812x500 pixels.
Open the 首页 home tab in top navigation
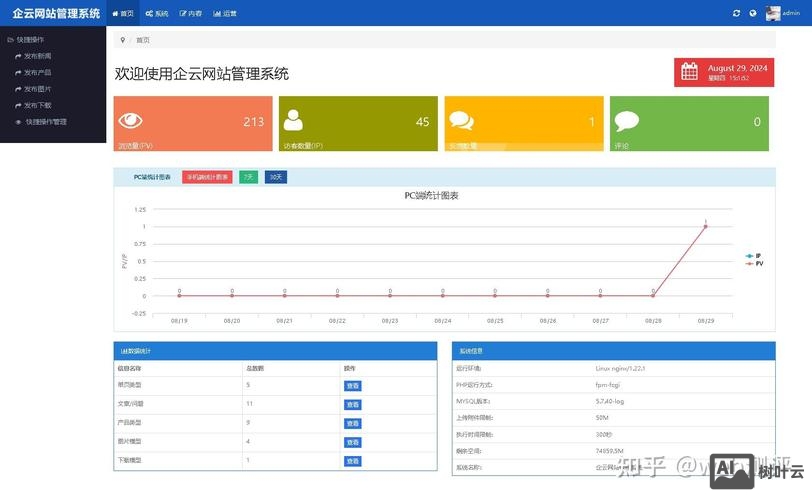pyautogui.click(x=123, y=13)
